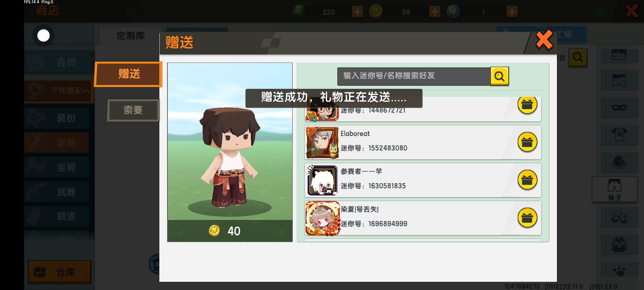
Task: Open Elaboreat's avatar thumbnail
Action: pos(322,143)
